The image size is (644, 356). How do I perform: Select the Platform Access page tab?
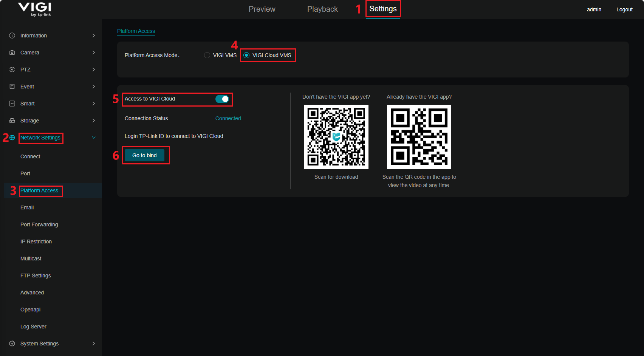point(136,31)
